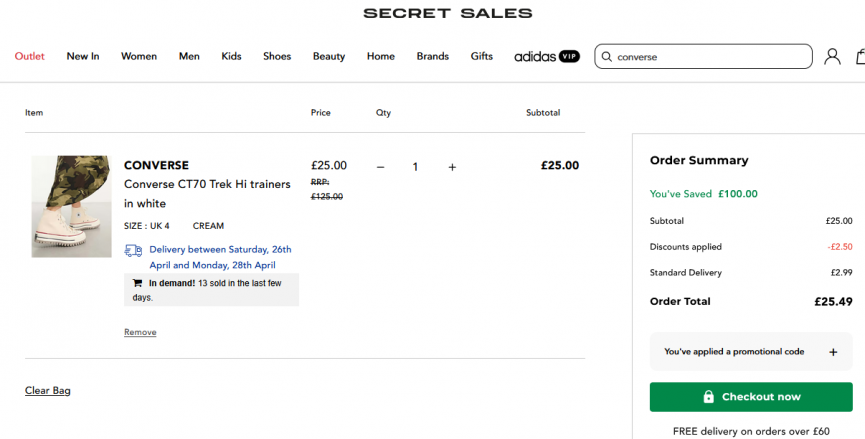Expand the applied promotional code section
Viewport: 865px width, 439px height.
833,352
